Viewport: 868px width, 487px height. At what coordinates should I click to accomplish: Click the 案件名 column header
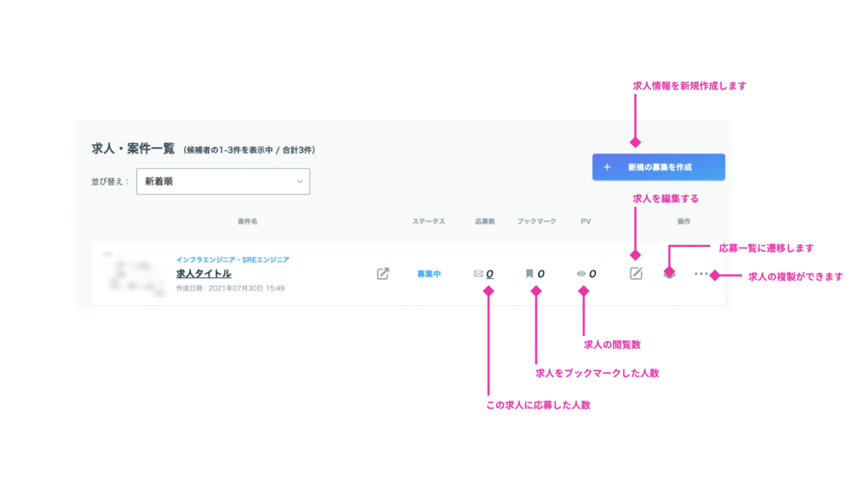click(247, 221)
